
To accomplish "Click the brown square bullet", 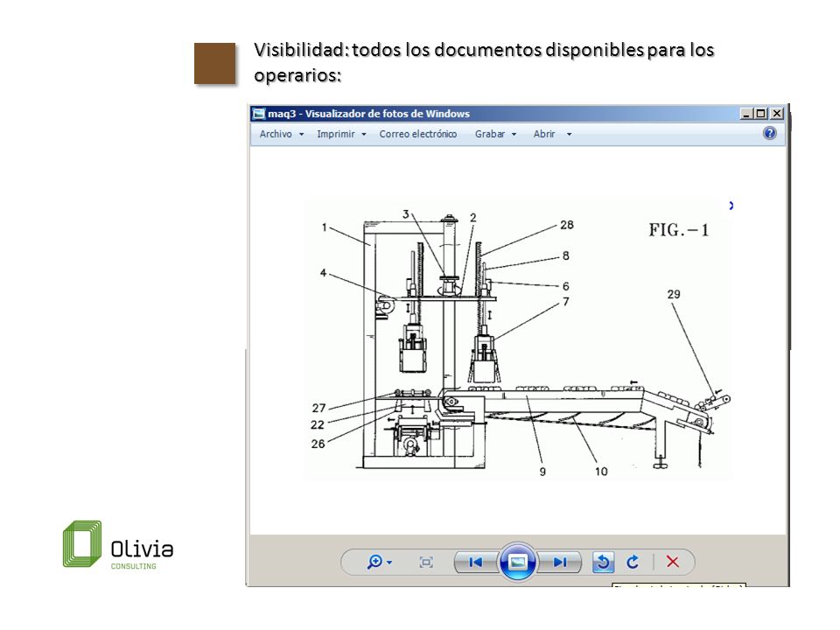I will tap(215, 63).
